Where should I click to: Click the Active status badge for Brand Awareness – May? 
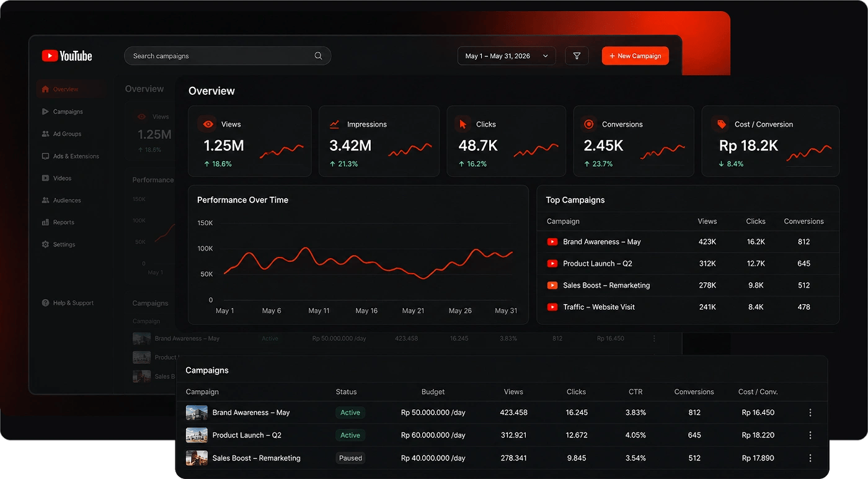tap(350, 413)
